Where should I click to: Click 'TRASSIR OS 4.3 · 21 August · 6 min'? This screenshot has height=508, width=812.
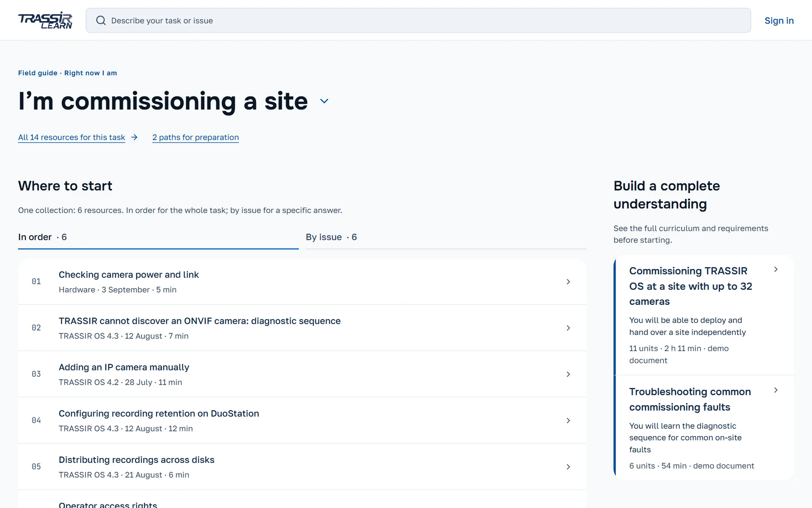pos(124,475)
